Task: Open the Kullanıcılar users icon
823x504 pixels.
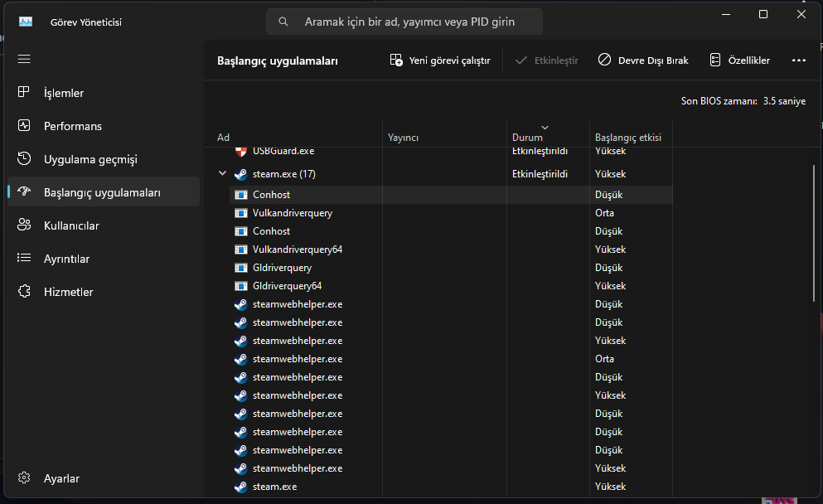Action: point(24,225)
